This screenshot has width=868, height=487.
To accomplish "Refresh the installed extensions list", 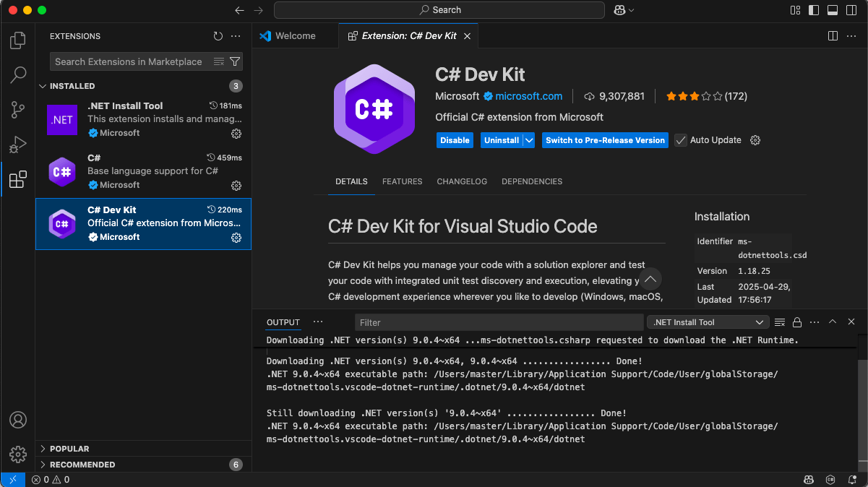I will coord(218,35).
